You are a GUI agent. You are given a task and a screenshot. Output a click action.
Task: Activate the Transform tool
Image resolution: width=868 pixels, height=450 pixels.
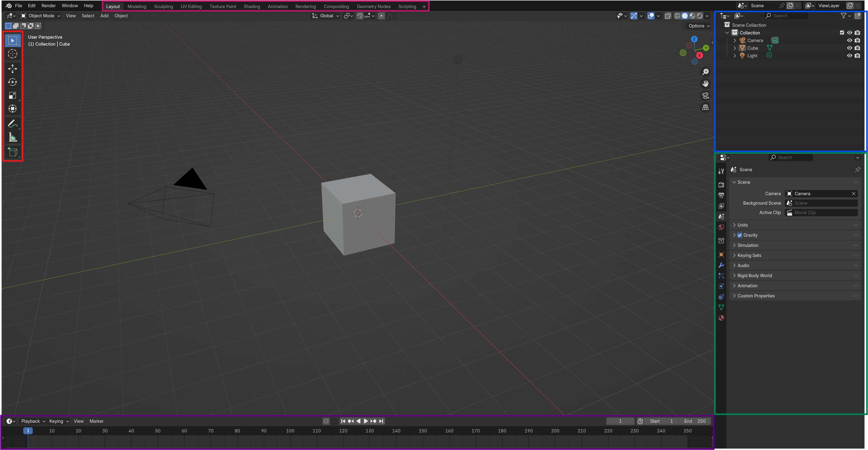coord(13,109)
